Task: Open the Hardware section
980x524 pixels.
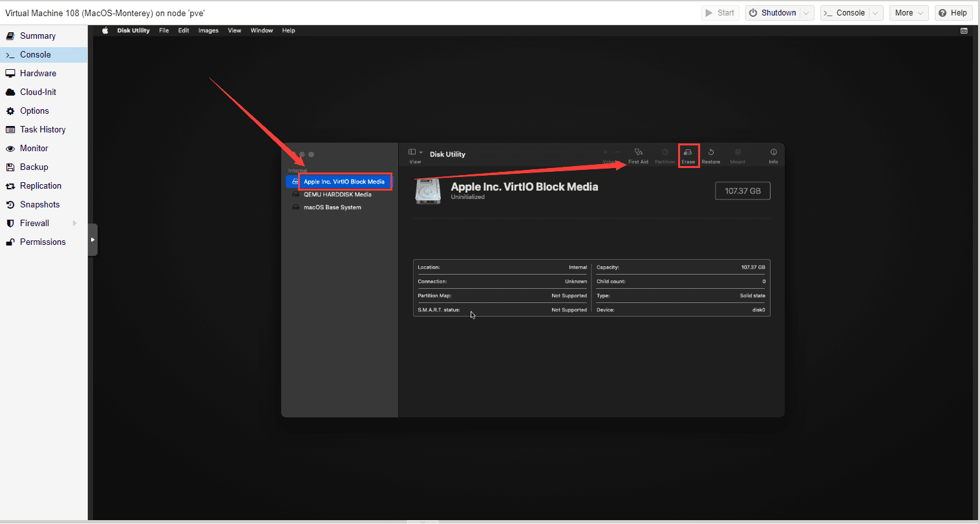Action: pos(43,73)
